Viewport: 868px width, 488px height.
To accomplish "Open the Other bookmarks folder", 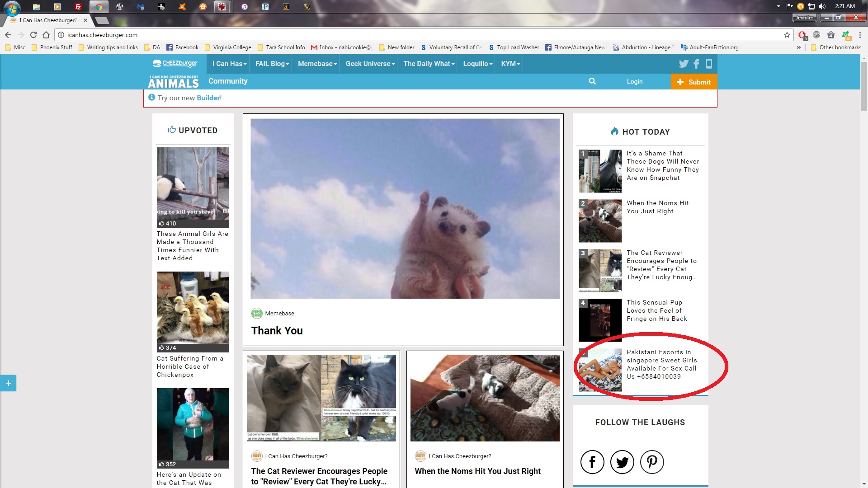I will [836, 47].
